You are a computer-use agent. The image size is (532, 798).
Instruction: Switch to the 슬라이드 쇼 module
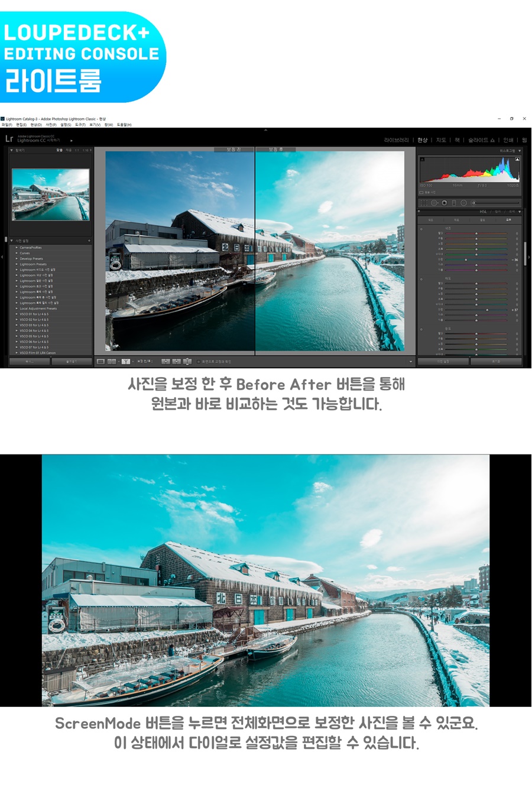(482, 140)
